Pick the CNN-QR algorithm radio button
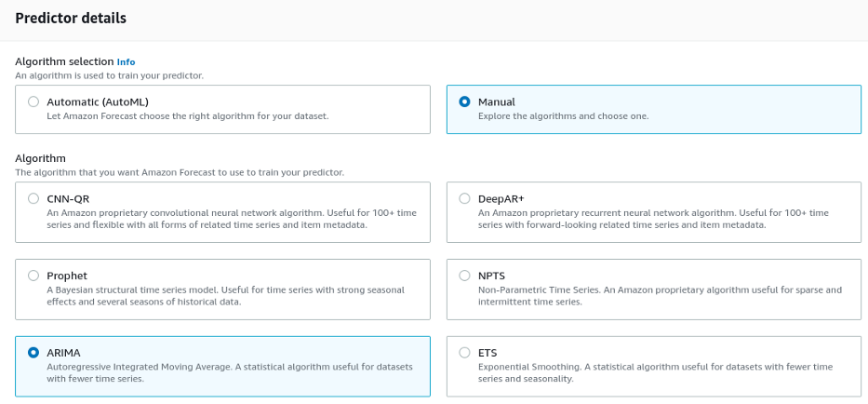Viewport: 868px width, 404px height. coord(34,198)
